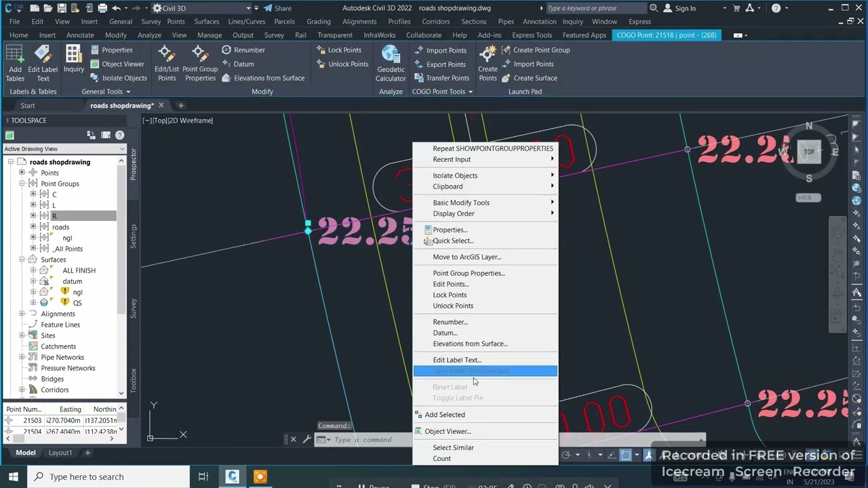
Task: Expand the Points tree node
Action: 22,173
